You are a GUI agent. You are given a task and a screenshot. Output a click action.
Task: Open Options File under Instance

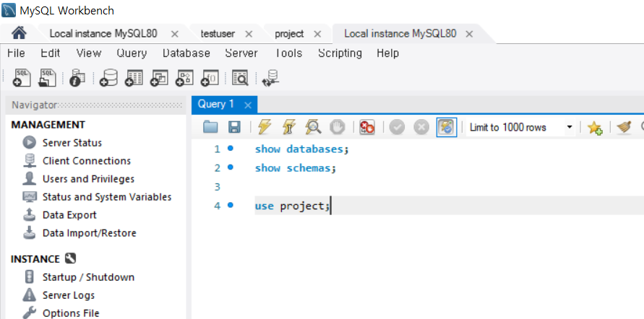71,313
